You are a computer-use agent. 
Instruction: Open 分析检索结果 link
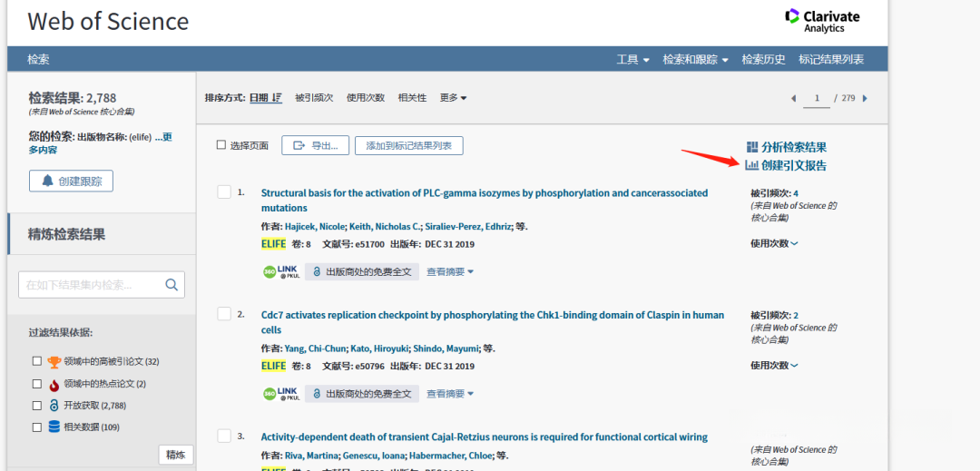pyautogui.click(x=794, y=147)
